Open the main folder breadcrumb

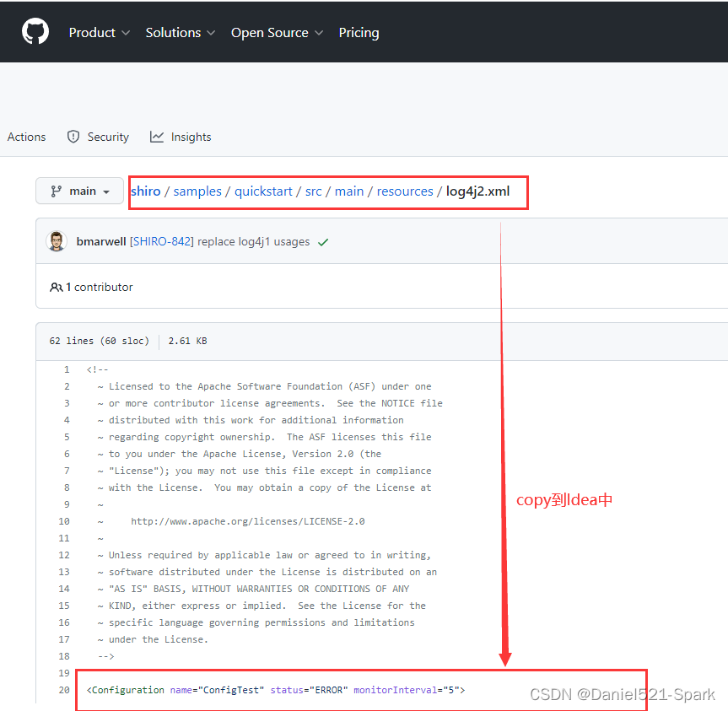(349, 191)
